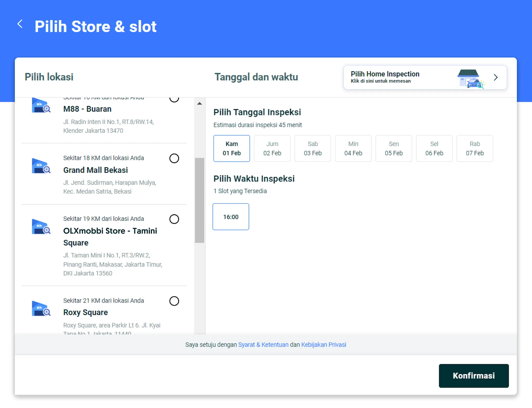The height and width of the screenshot is (408, 532).
Task: Open the Syarat & Ketentuan link
Action: [263, 345]
